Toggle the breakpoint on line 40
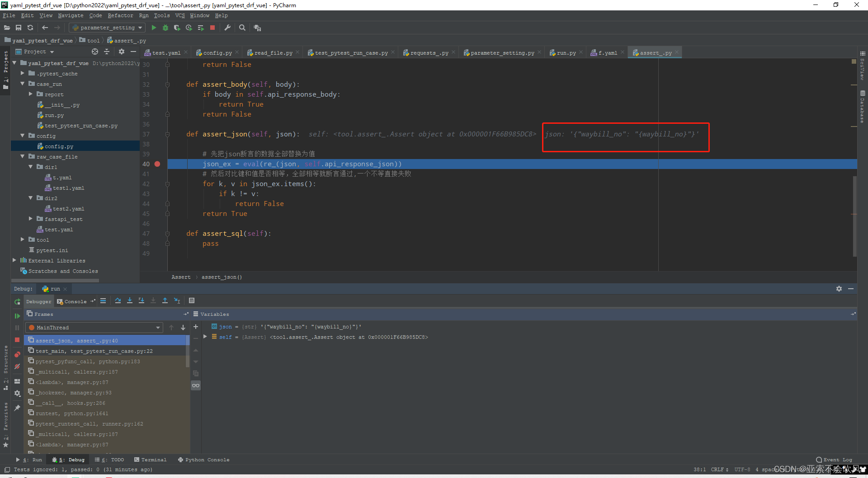The height and width of the screenshot is (478, 868). (x=157, y=164)
